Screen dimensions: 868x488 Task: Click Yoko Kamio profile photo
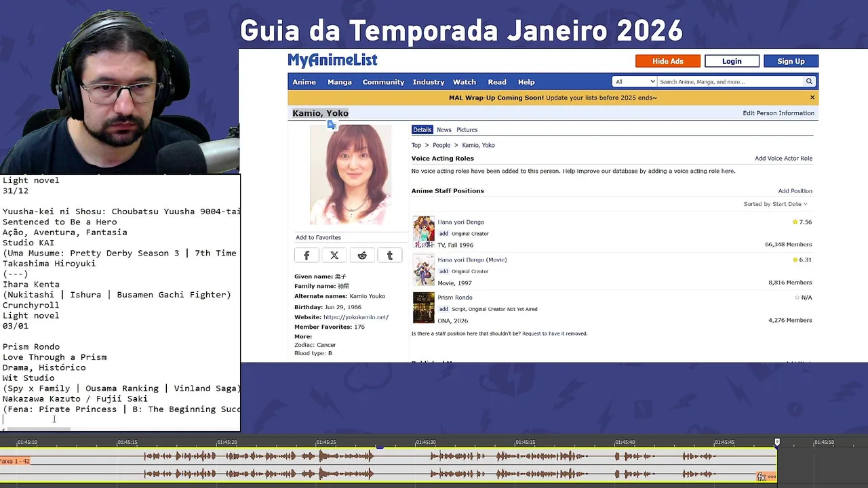click(x=351, y=175)
